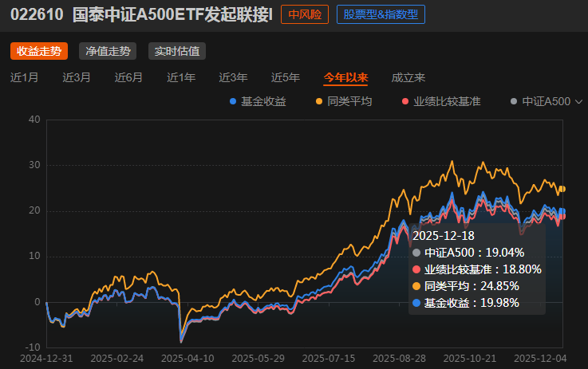588x369 pixels.
Task: Click the red 业绩比较基准 legend dot
Action: [x=405, y=101]
